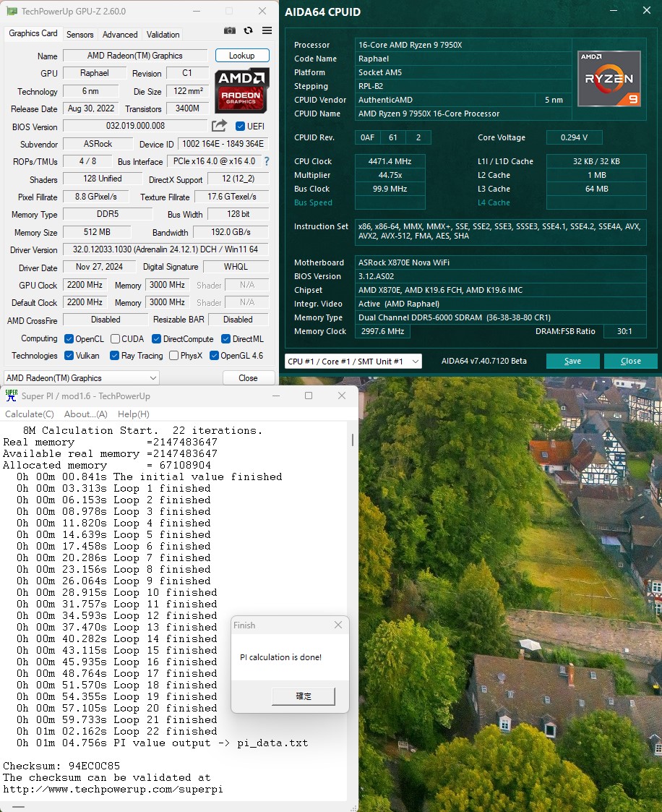The width and height of the screenshot is (662, 812).
Task: Close the Finish dialog with X
Action: (x=338, y=625)
